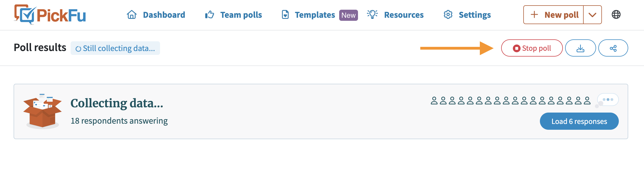Click the Team polls thumbs-up icon

point(210,15)
